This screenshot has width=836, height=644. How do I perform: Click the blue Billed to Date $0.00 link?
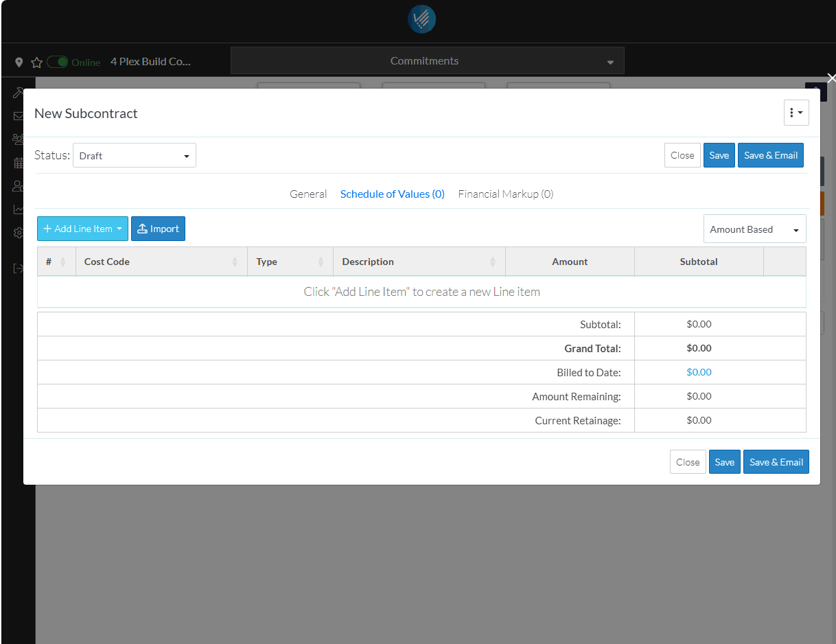coord(699,372)
